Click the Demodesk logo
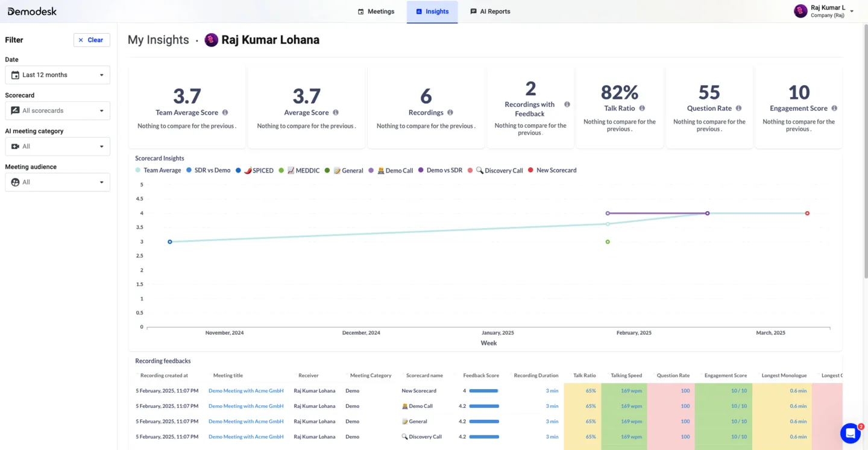 pyautogui.click(x=32, y=11)
